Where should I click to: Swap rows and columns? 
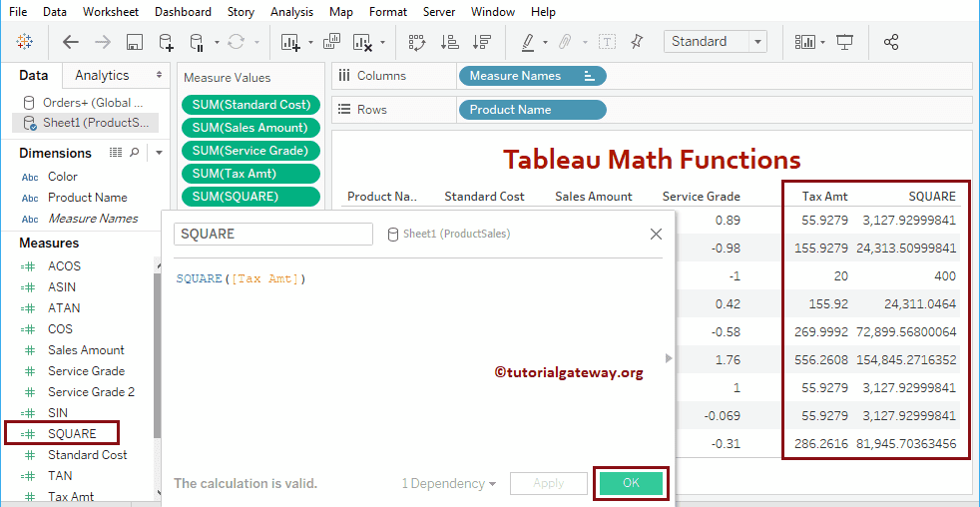(417, 42)
